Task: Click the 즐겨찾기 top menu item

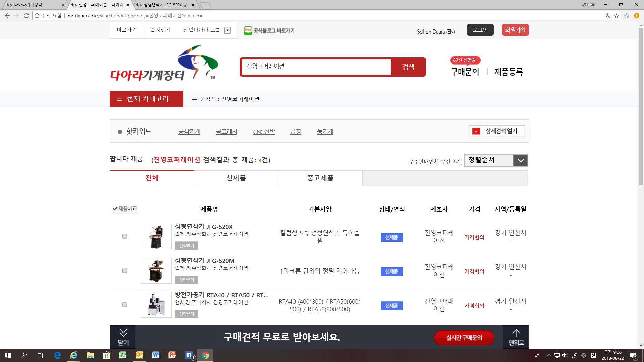Action: (x=160, y=30)
